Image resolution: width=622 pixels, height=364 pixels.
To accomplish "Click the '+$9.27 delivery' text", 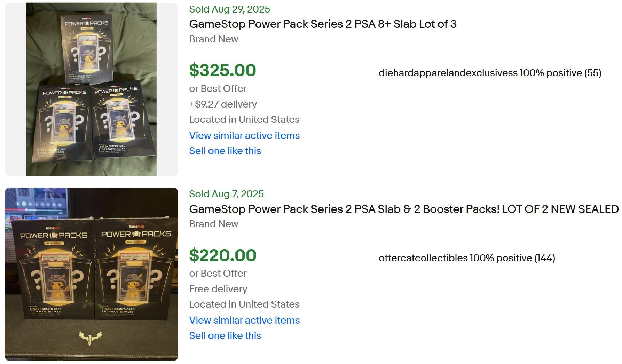I will pos(223,104).
